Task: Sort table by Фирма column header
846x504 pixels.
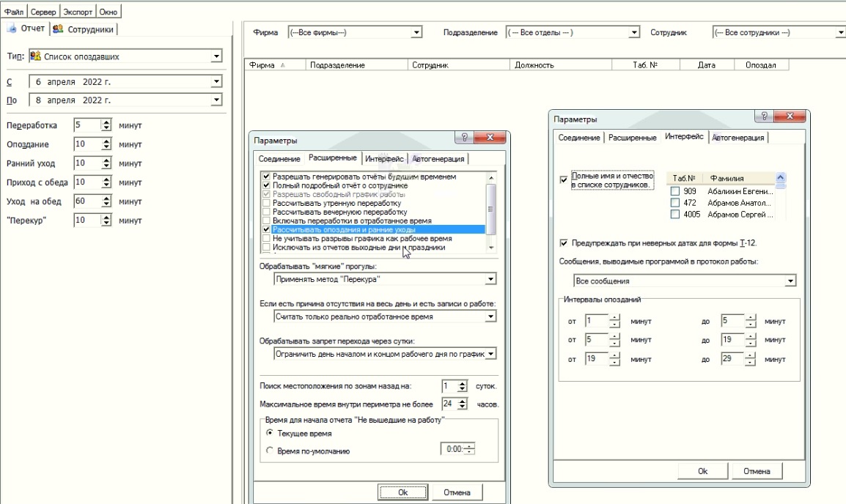Action: [275, 64]
